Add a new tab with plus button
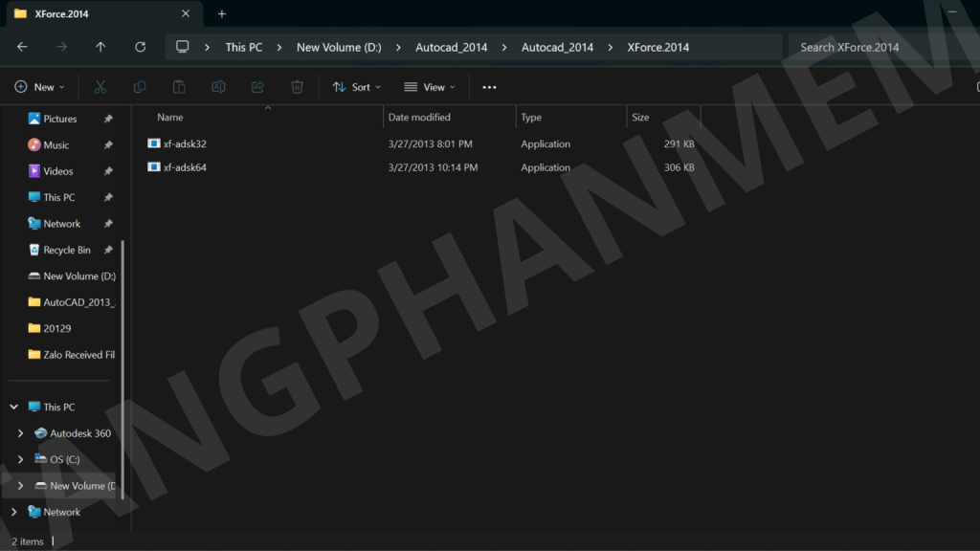This screenshot has width=980, height=551. [222, 14]
